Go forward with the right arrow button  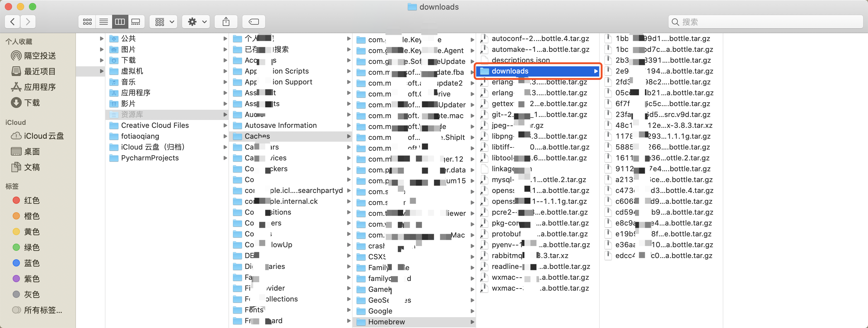(x=28, y=22)
